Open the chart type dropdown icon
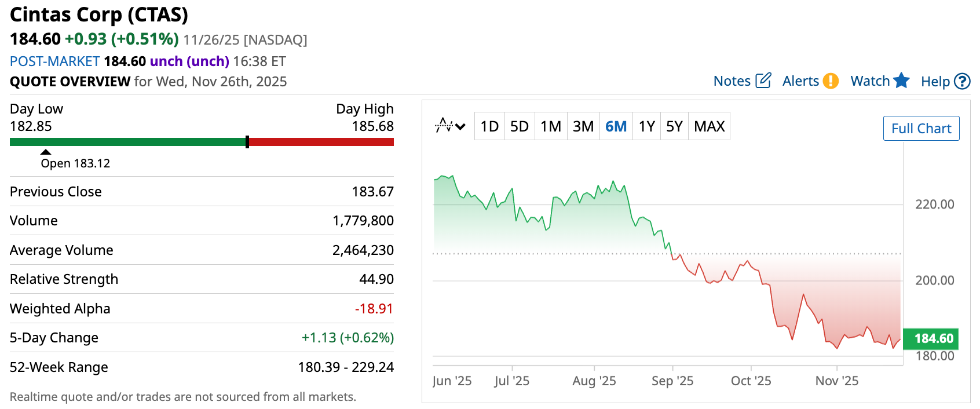This screenshot has width=980, height=409. [450, 126]
